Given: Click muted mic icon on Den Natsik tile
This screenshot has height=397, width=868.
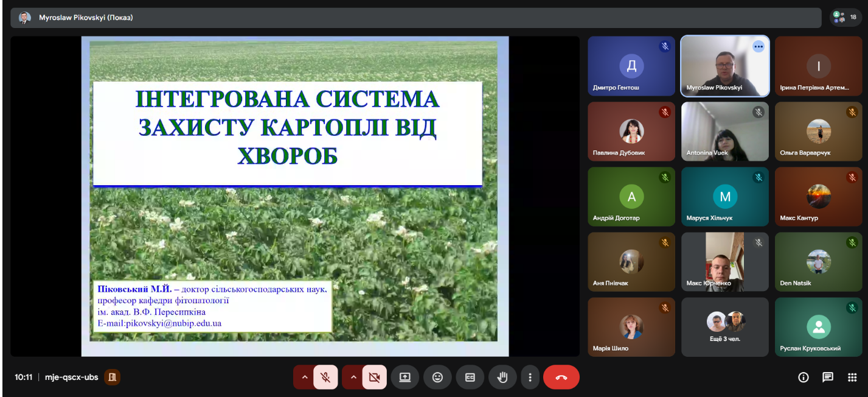Looking at the screenshot, I should 852,242.
